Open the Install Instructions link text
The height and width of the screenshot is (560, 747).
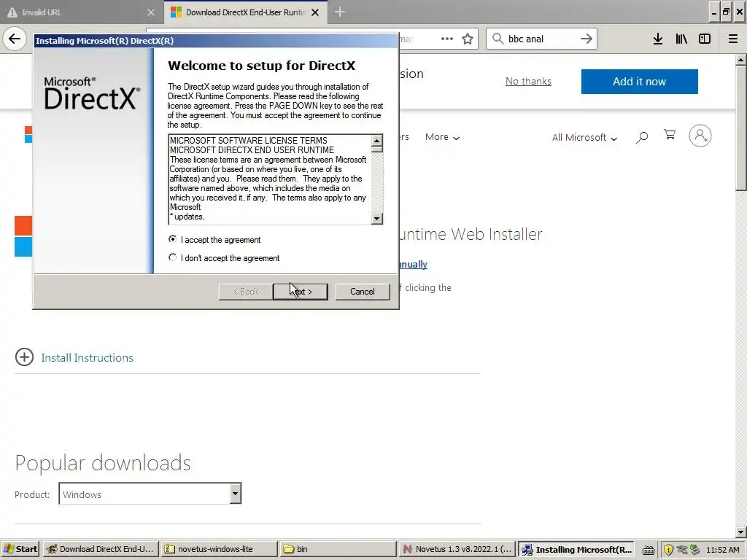point(88,357)
